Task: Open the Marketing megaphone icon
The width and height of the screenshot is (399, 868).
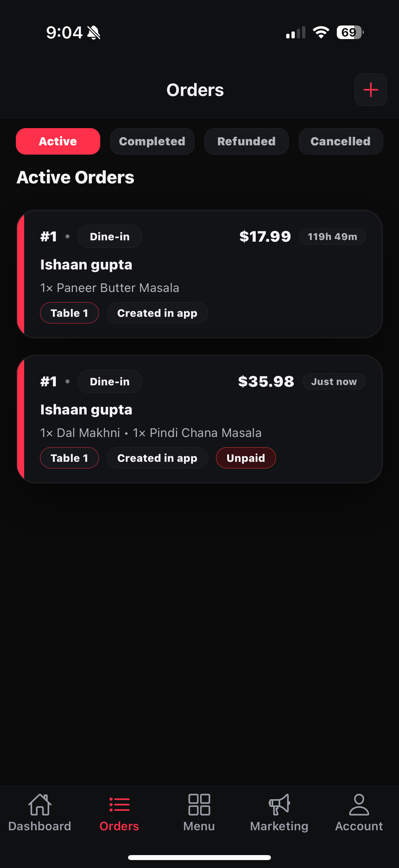Action: tap(279, 805)
